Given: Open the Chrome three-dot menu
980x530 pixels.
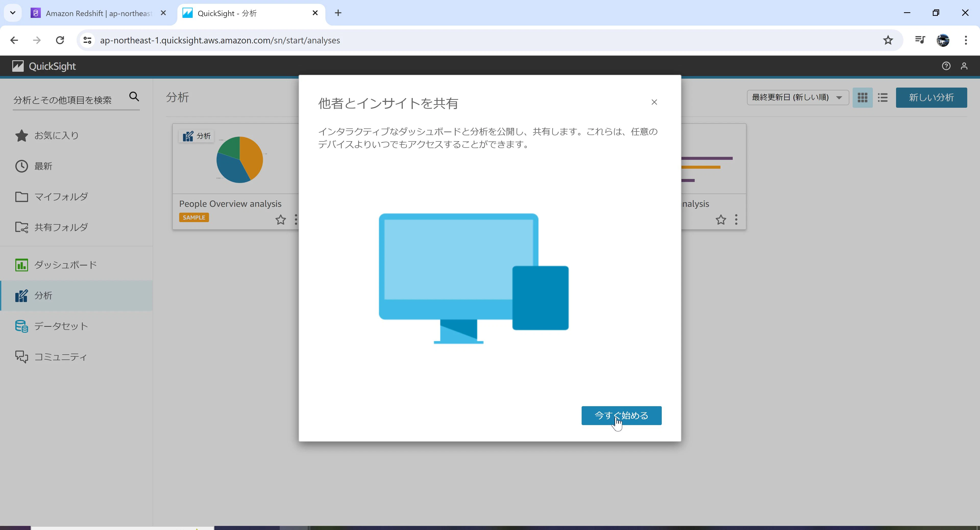Looking at the screenshot, I should coord(965,40).
